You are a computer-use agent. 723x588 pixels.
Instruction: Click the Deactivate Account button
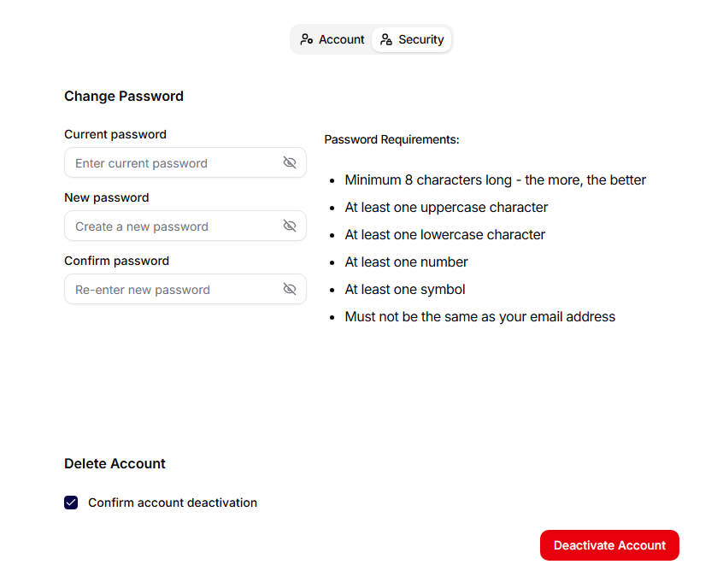click(609, 545)
